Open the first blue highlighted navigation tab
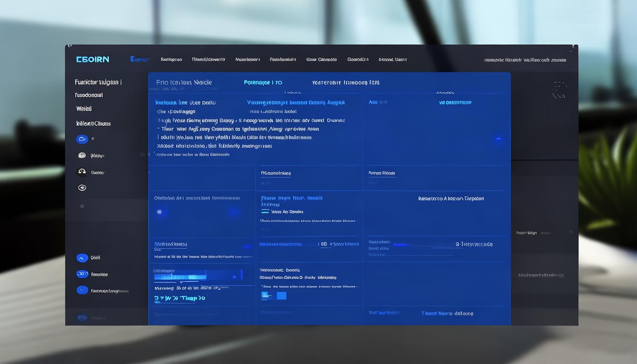Viewport: 637px width, 364px height. click(140, 59)
